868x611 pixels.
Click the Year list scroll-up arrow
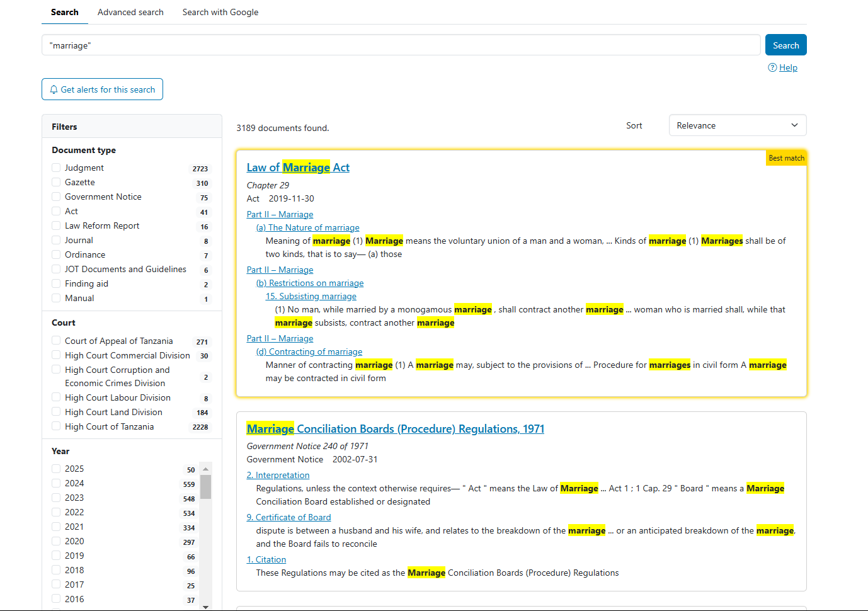click(x=205, y=469)
